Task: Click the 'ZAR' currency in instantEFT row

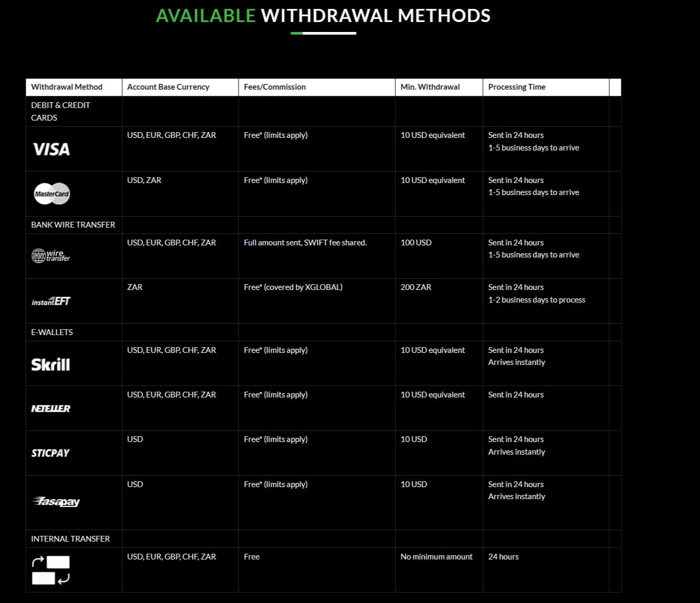Action: pos(135,287)
